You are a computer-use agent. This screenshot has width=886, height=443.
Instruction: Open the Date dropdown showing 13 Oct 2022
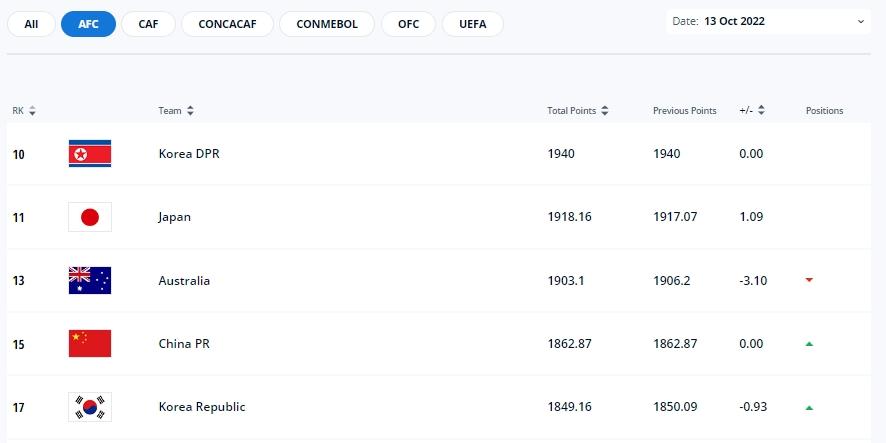pyautogui.click(x=767, y=21)
